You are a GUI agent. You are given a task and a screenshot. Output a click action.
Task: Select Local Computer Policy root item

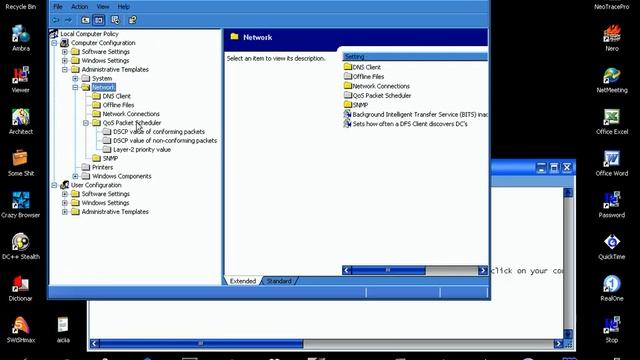tap(89, 34)
